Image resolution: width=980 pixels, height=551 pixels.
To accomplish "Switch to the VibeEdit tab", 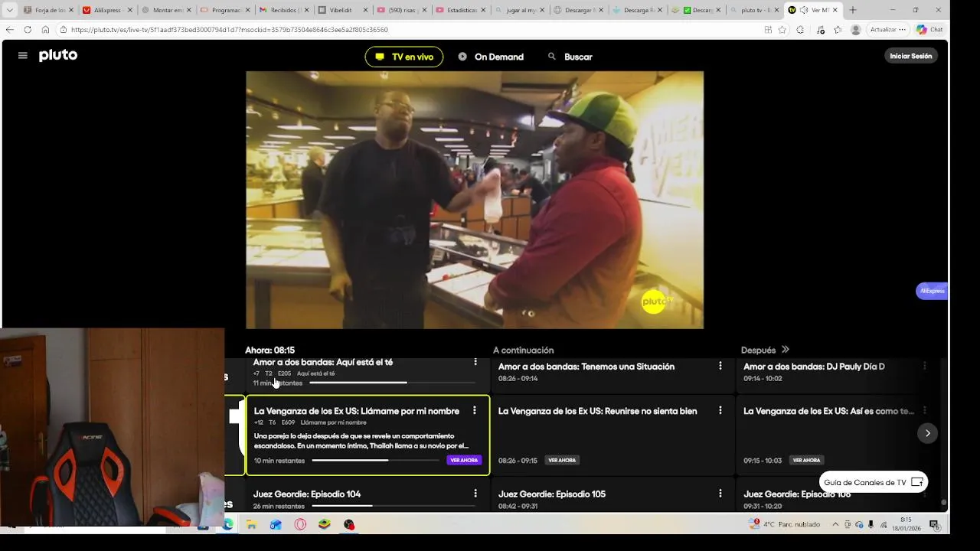I will pos(341,10).
